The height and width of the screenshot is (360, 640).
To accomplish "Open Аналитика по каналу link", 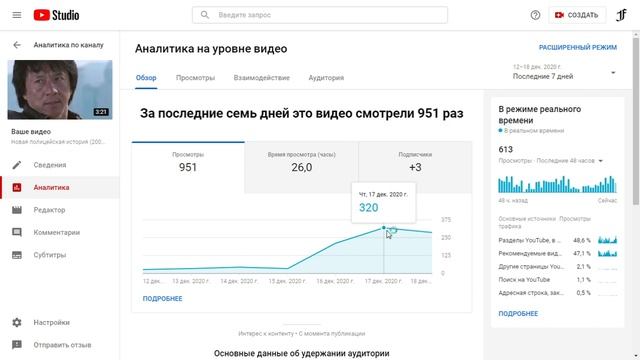I will (x=69, y=45).
